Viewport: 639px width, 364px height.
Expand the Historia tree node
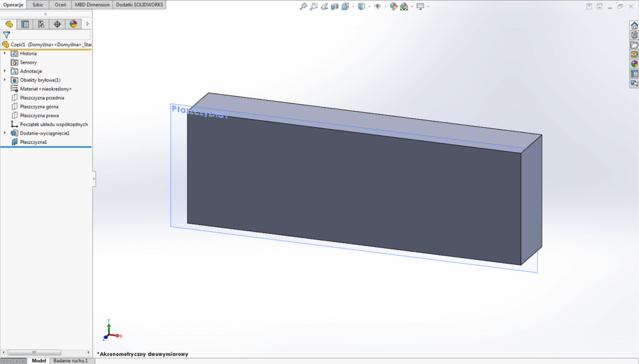click(x=6, y=53)
